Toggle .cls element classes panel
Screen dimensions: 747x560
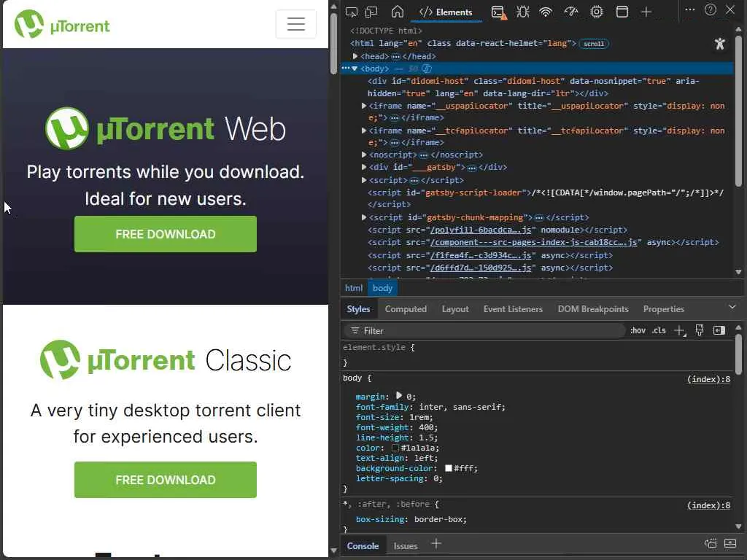coord(659,330)
